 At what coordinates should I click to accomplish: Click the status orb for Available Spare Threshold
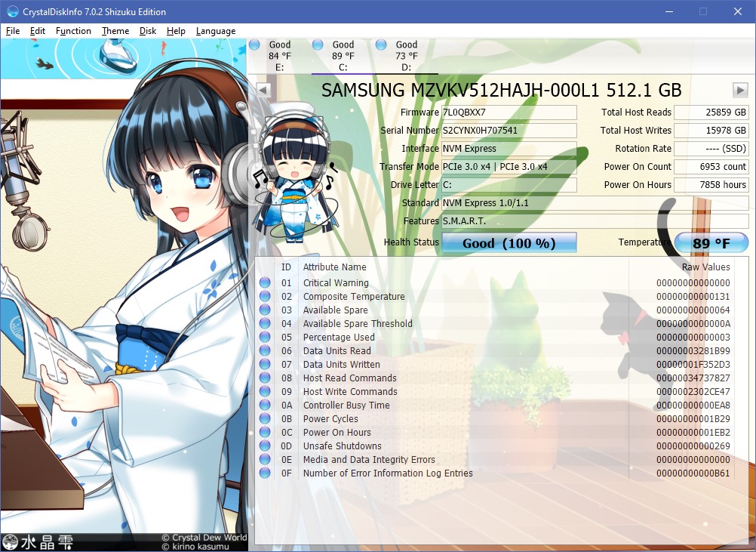coord(265,323)
